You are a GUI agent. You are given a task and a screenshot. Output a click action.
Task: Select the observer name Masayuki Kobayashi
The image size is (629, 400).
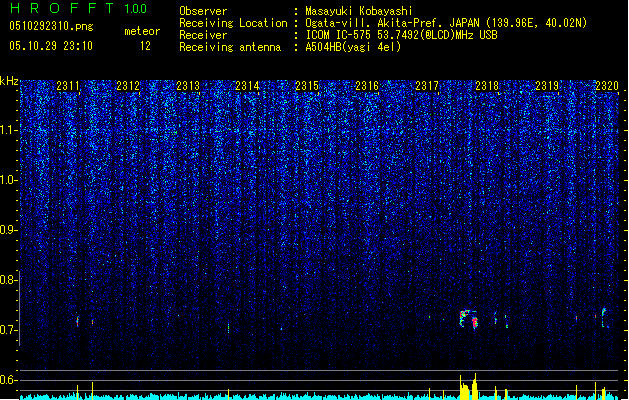[x=359, y=11]
